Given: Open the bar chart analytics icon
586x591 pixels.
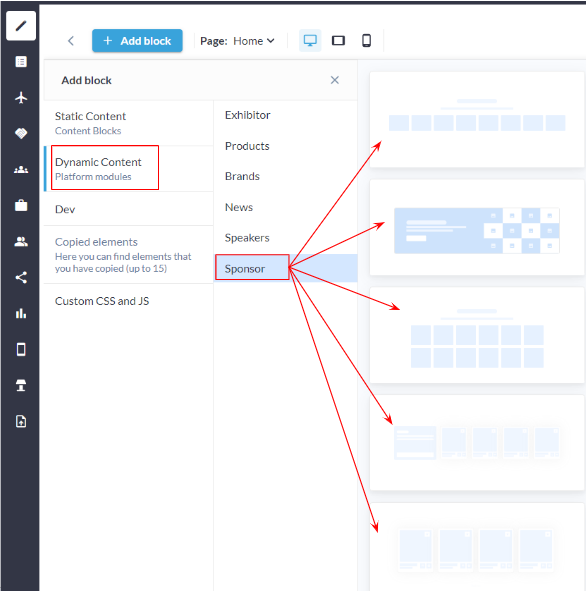Looking at the screenshot, I should (21, 313).
